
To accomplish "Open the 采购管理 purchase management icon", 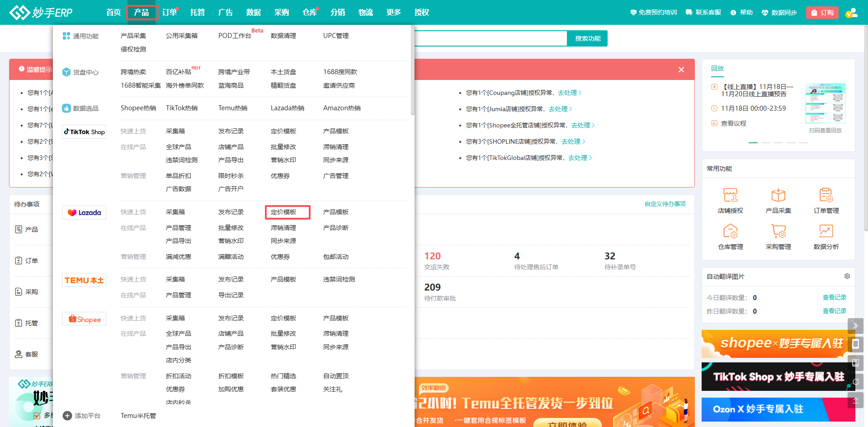I will (x=778, y=231).
